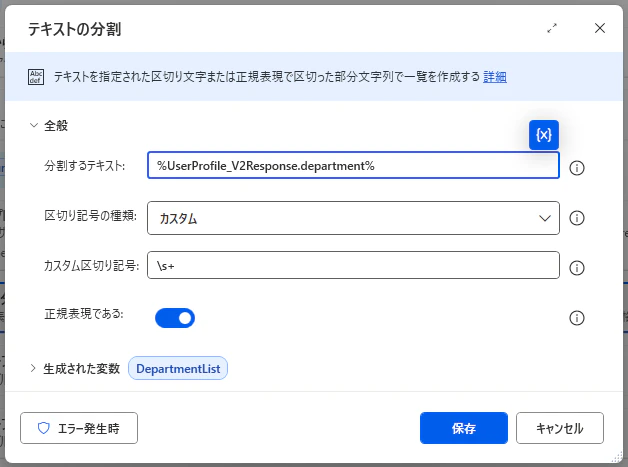Open the 詳細 link

495,76
